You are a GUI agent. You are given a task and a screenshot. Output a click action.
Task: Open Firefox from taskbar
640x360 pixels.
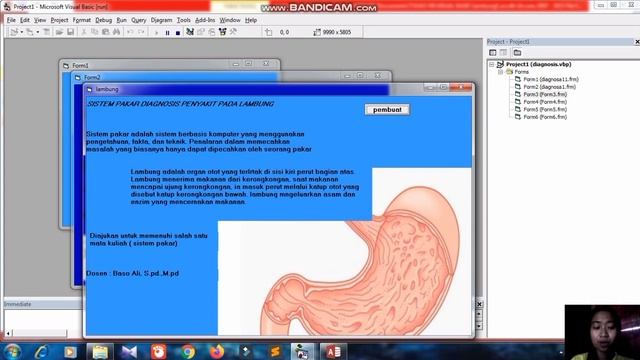pos(217,351)
